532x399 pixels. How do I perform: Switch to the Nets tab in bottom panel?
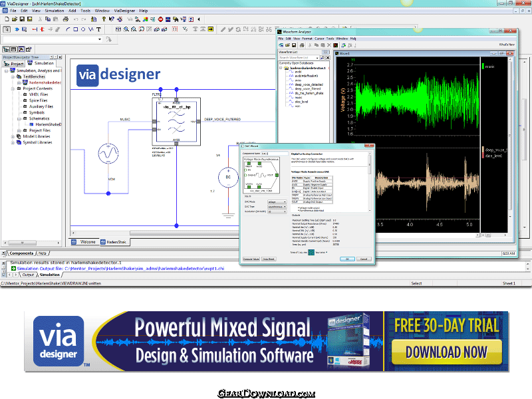pos(42,253)
